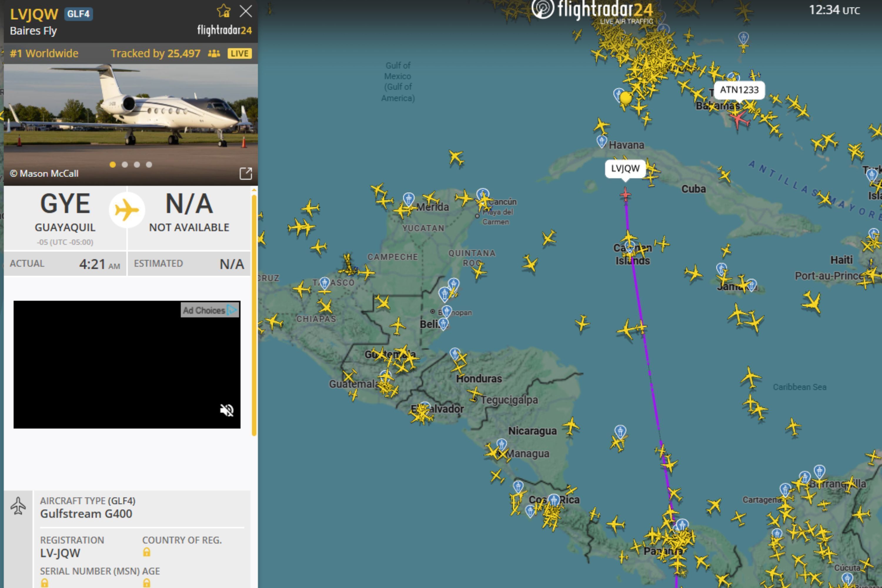Click the LIVE badge
This screenshot has height=588, width=882.
point(240,54)
